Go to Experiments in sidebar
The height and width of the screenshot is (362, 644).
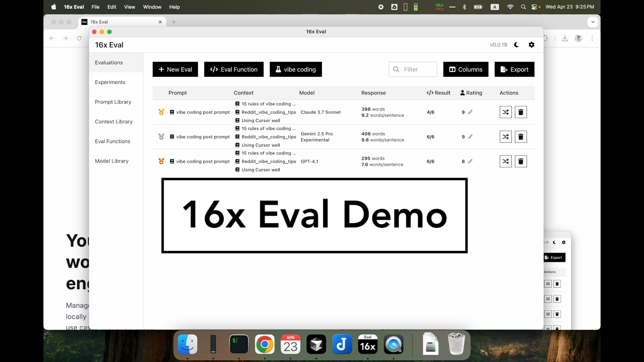pyautogui.click(x=116, y=82)
